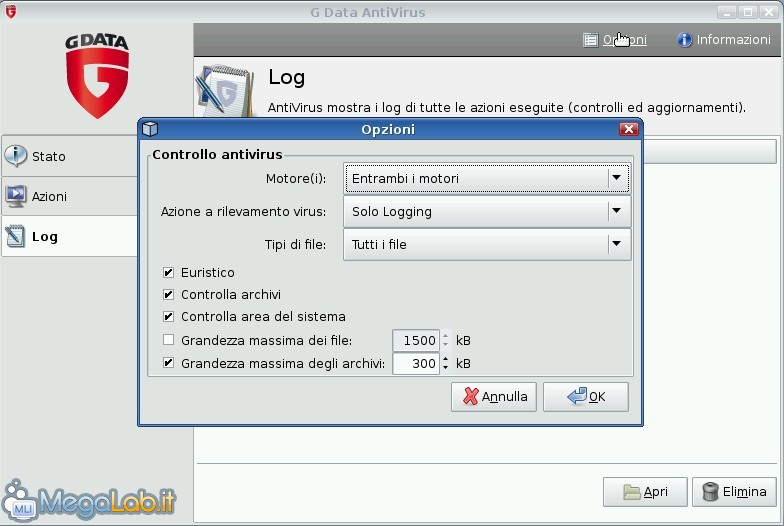The width and height of the screenshot is (784, 526).
Task: Enable Grandezza massima dei file checkbox
Action: click(x=168, y=340)
